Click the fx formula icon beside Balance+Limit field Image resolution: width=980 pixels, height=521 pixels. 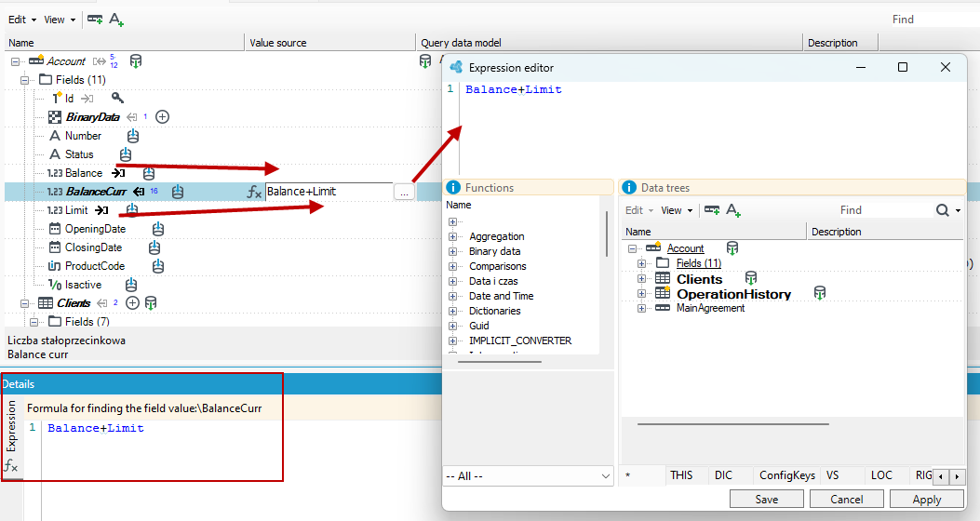254,192
